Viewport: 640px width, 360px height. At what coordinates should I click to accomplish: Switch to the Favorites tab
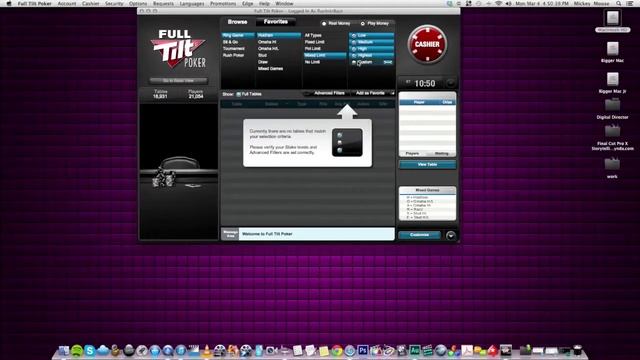click(x=276, y=22)
